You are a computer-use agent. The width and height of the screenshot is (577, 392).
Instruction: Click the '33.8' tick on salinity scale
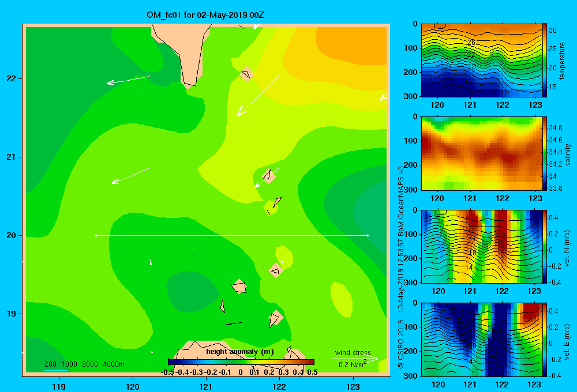[x=555, y=189]
